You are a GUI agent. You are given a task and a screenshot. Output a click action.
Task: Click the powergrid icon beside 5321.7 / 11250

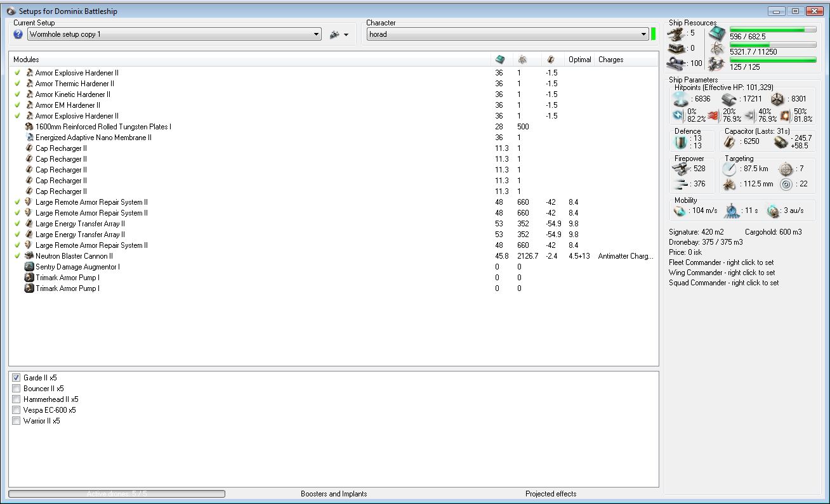(x=717, y=49)
